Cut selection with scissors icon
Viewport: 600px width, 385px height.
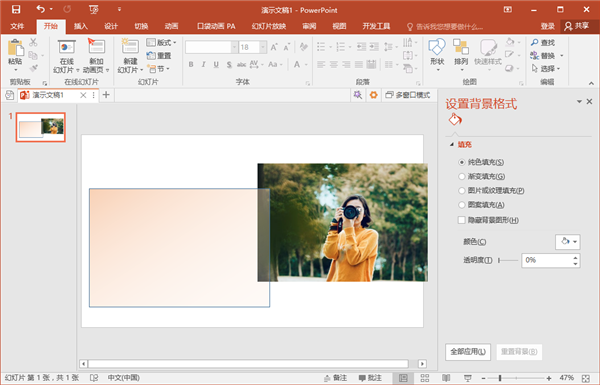coord(33,42)
